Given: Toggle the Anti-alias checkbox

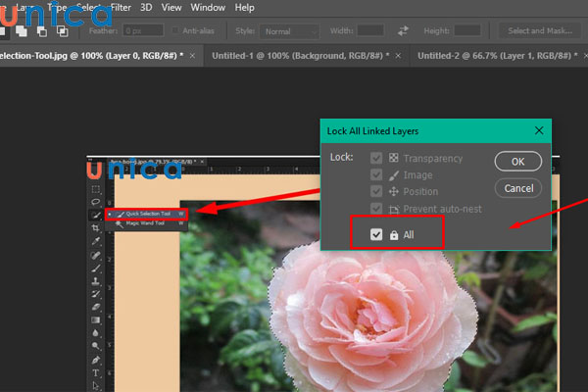Looking at the screenshot, I should click(x=176, y=30).
